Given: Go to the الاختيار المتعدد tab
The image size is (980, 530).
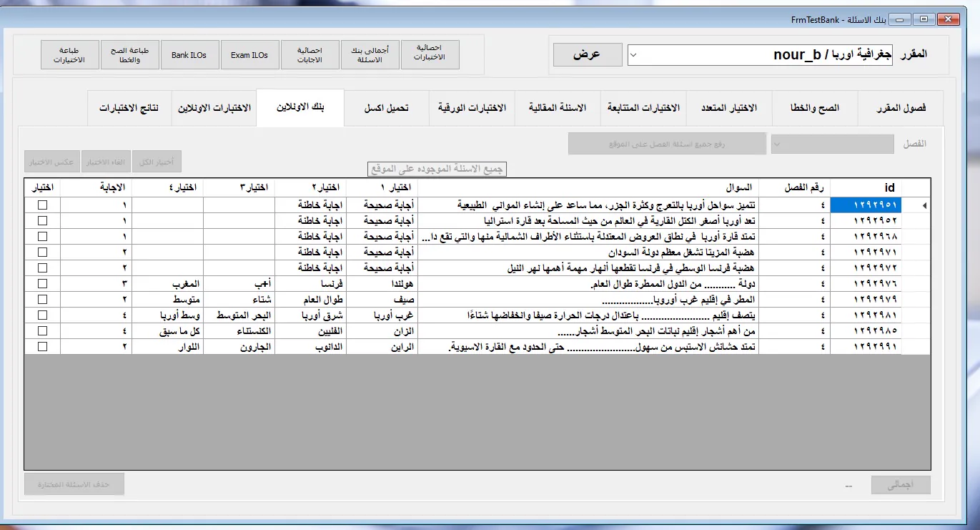Looking at the screenshot, I should point(728,108).
